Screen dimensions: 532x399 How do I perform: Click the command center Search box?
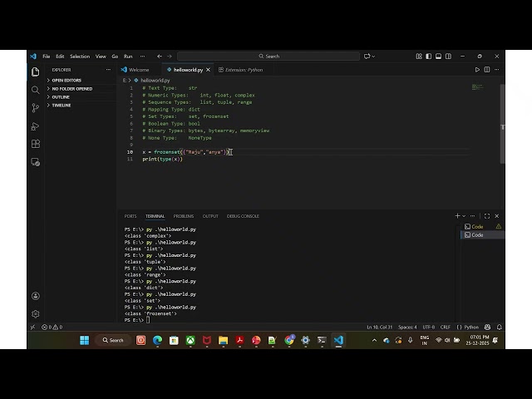(268, 57)
